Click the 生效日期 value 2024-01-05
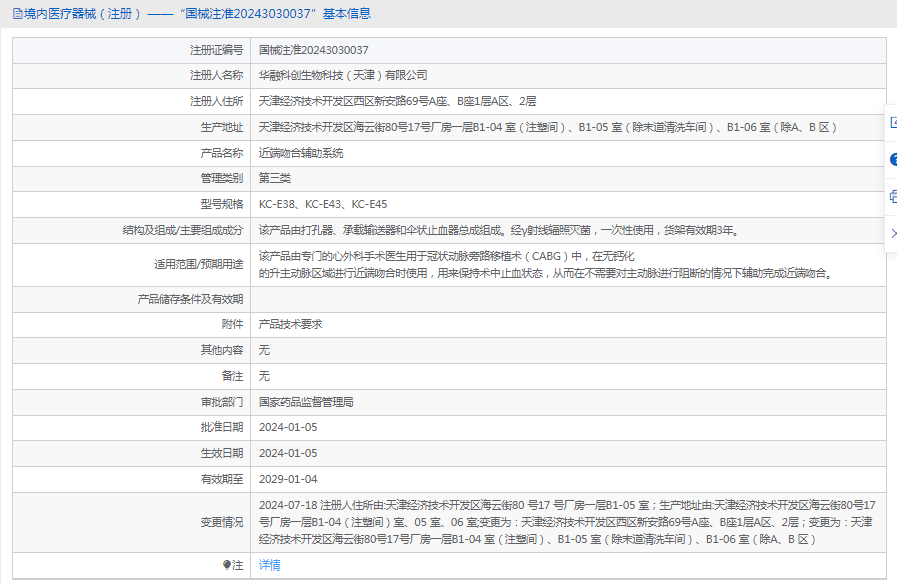This screenshot has height=585, width=897. click(288, 453)
